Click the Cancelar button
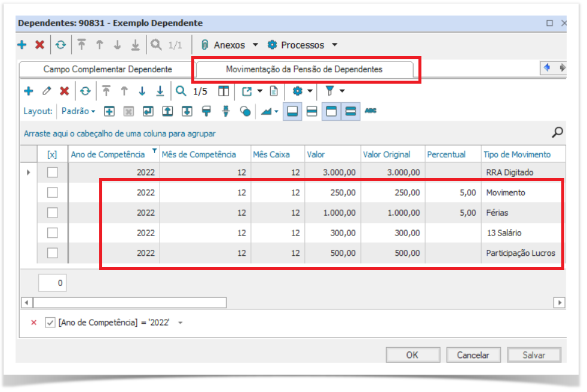Viewport: 587px width, 392px height. [473, 355]
